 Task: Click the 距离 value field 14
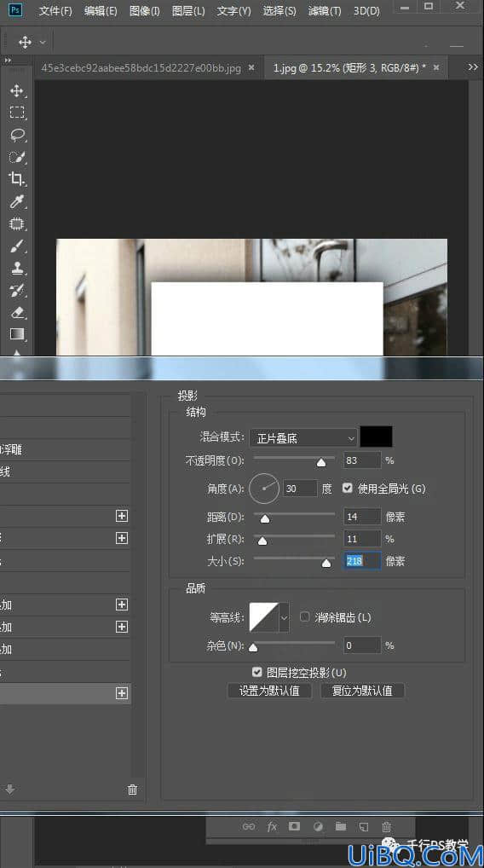[362, 517]
